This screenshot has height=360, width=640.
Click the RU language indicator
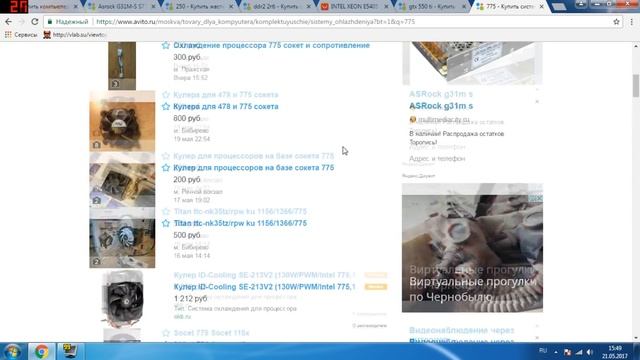pos(543,351)
